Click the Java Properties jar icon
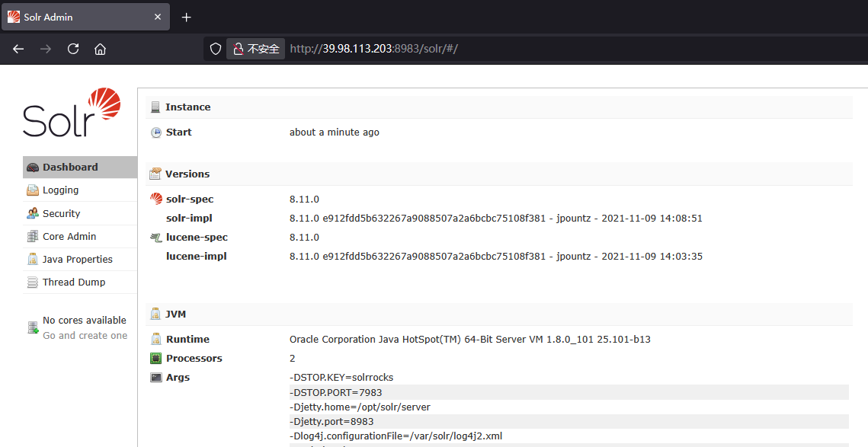This screenshot has width=868, height=447. [x=33, y=259]
